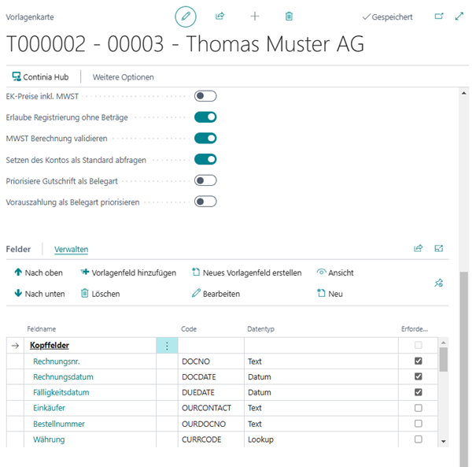Screen dimensions: 476x467
Task: Open the Ansicht view action
Action: coord(335,273)
